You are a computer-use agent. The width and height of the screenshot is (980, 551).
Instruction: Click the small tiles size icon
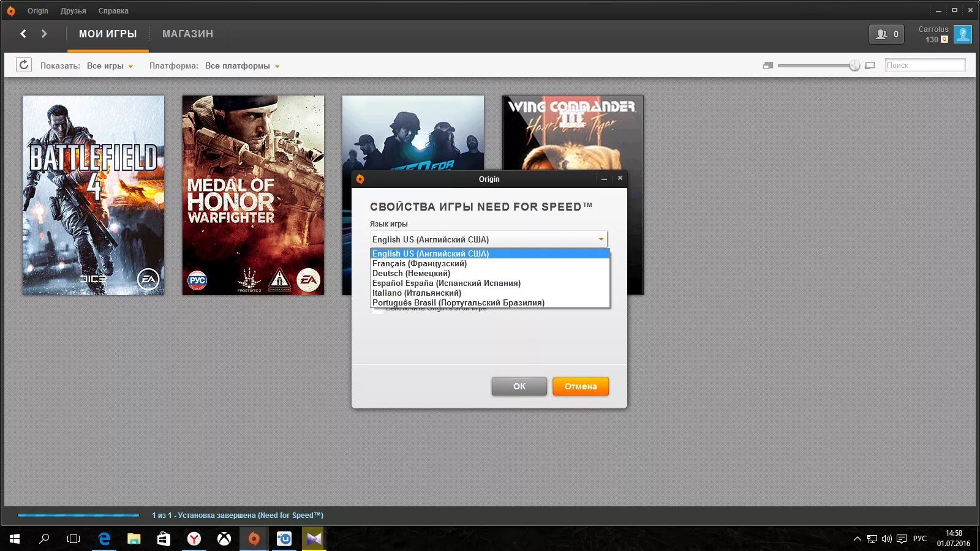point(768,66)
